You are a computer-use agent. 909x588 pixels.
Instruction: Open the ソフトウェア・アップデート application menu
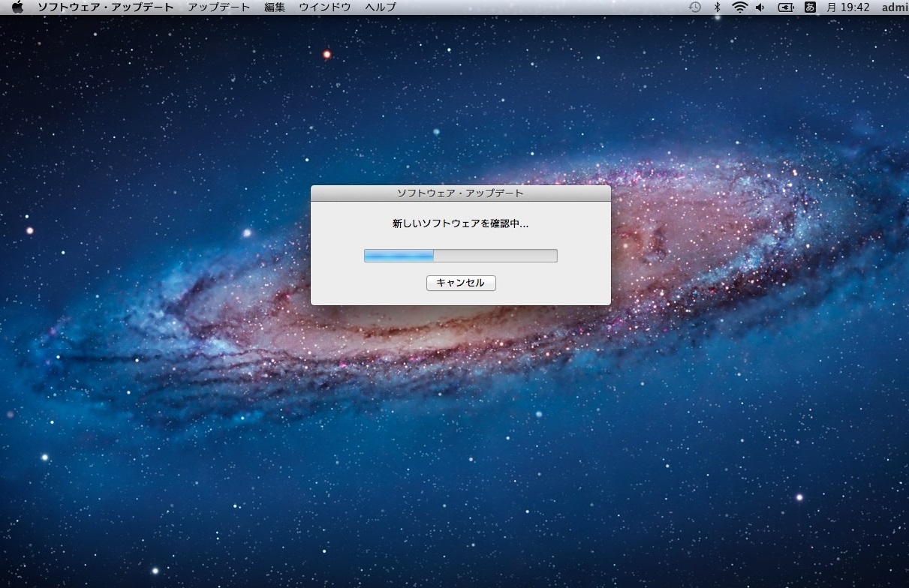point(105,7)
